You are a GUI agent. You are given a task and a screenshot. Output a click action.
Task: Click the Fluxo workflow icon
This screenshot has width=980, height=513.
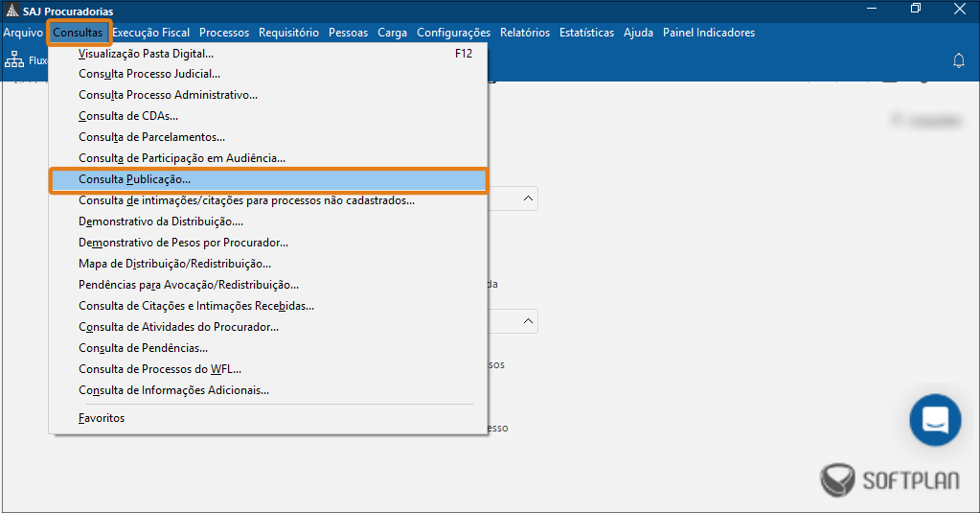tap(14, 60)
